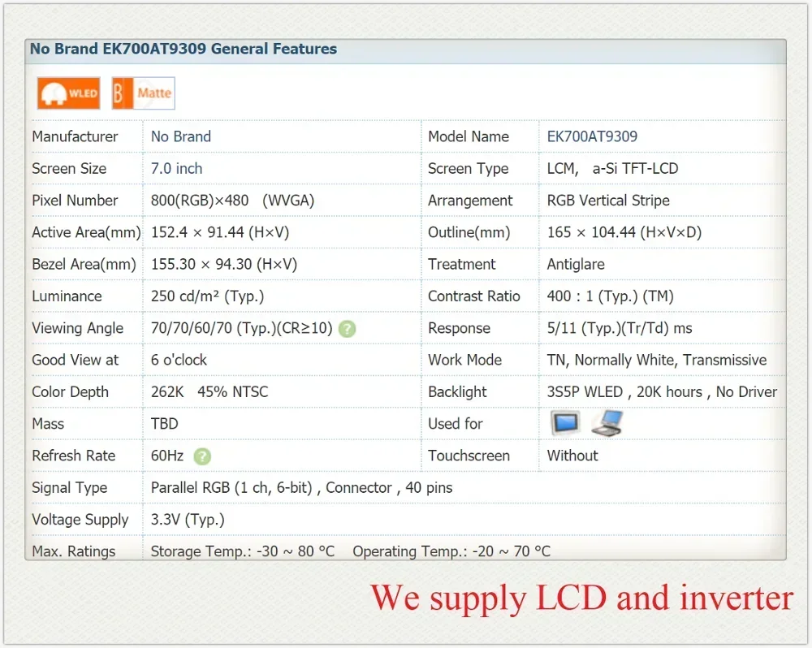This screenshot has width=812, height=648.
Task: Select the 70/70/60/70 viewing angle value
Action: coord(241,328)
